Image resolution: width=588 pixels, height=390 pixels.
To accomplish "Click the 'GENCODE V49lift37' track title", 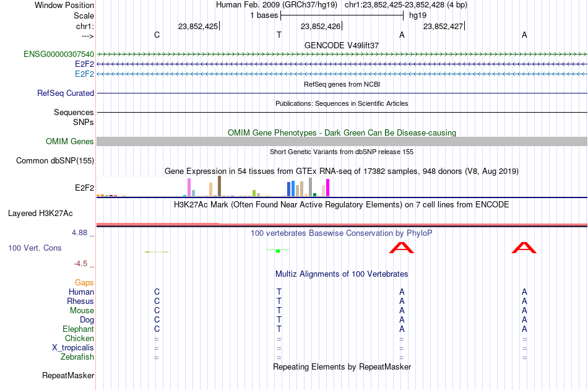I will coord(342,45).
